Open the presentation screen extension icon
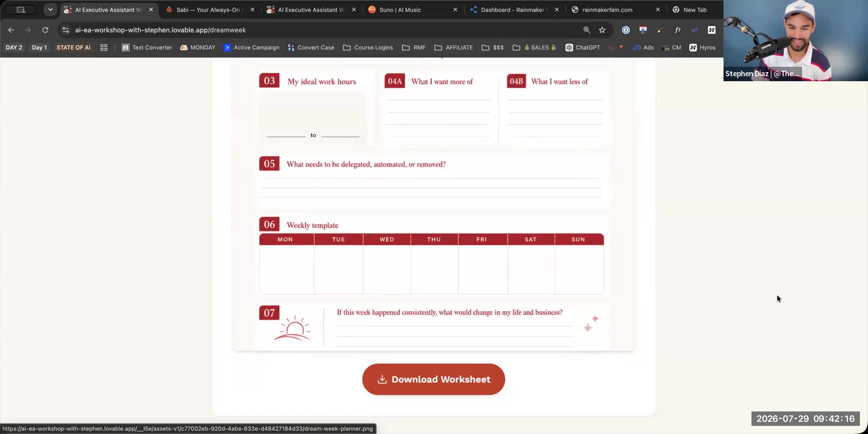 (x=643, y=30)
